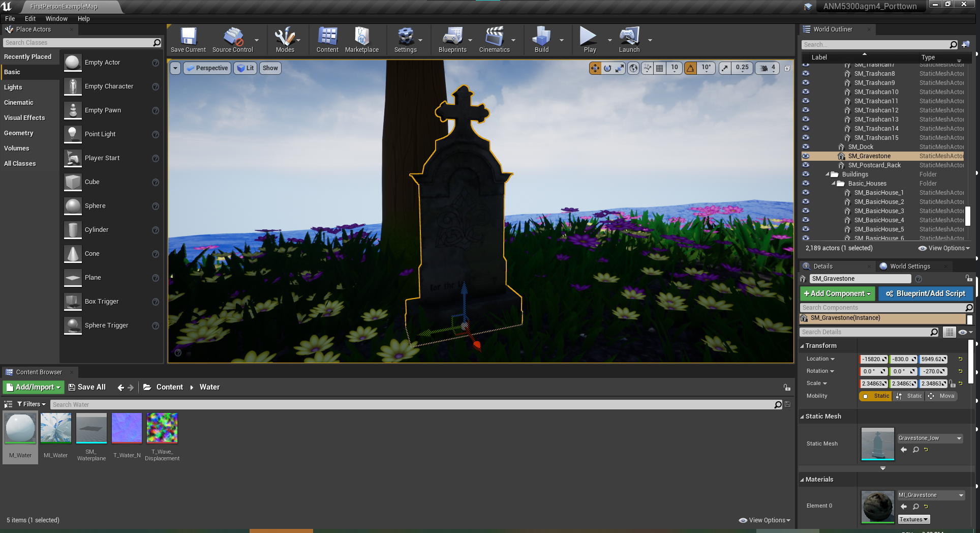Open the Settings toolbar icon
Viewport: 980px width, 533px height.
click(x=405, y=40)
